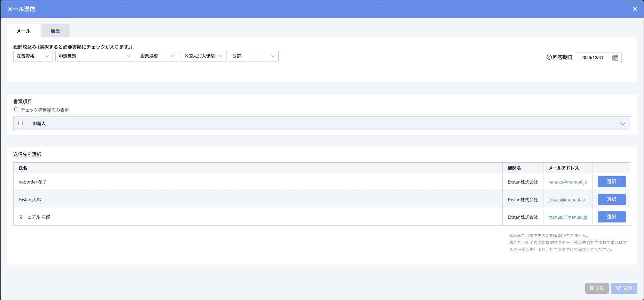The image size is (644, 300).
Task: Open the 申請種別 dropdown
Action: [x=95, y=56]
